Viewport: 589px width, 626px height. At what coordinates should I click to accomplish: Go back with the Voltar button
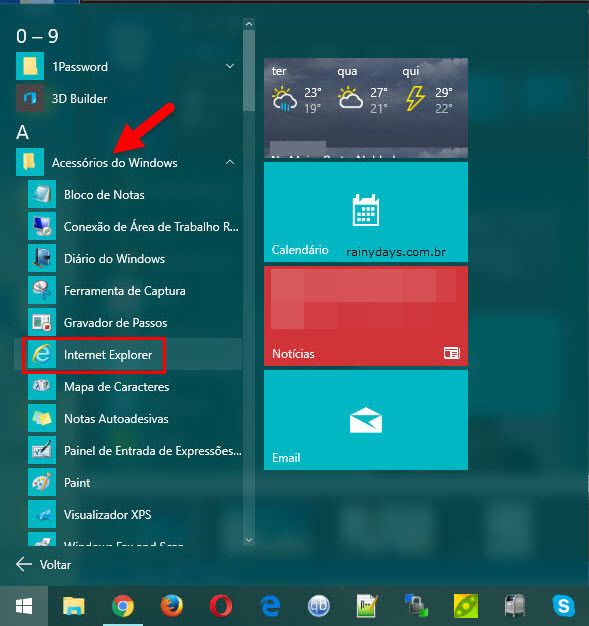click(x=44, y=565)
